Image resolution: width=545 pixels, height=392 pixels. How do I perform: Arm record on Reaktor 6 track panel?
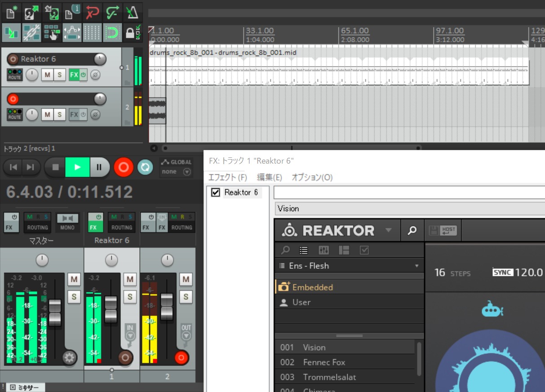tap(13, 59)
